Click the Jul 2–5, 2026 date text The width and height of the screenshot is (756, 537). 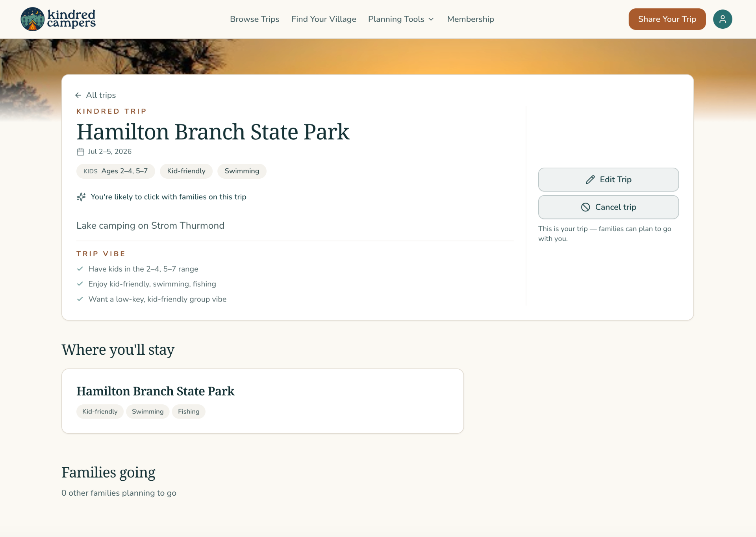[x=110, y=152]
